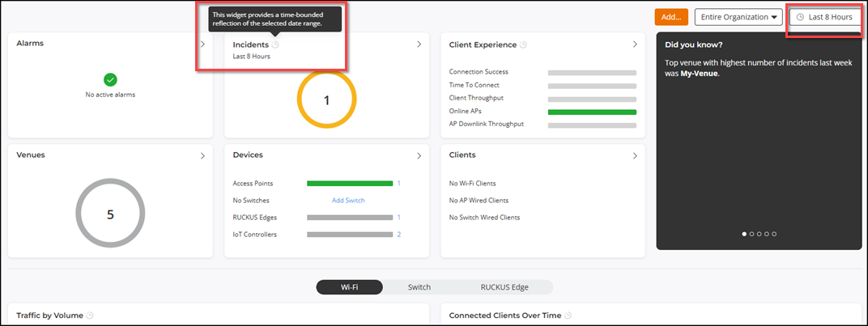Click the orange Add... button
The width and height of the screenshot is (868, 326).
(x=671, y=17)
